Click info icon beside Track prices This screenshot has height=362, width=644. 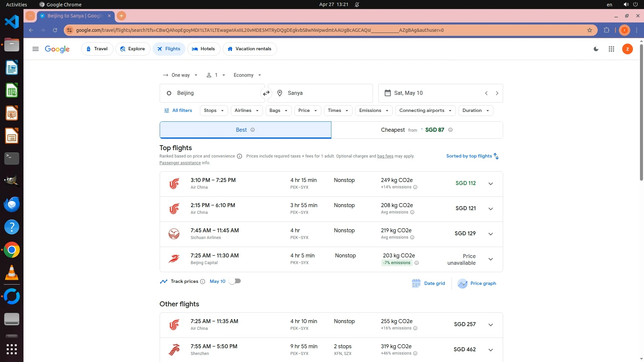pyautogui.click(x=203, y=282)
